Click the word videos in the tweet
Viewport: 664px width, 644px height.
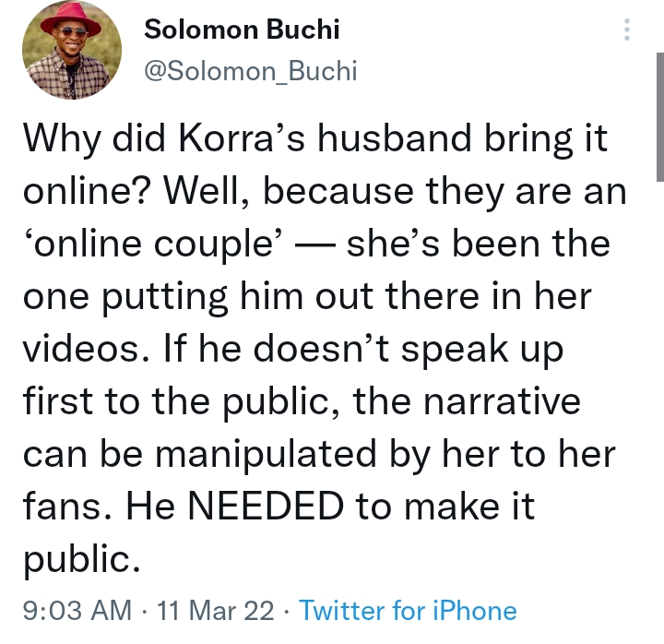tap(85, 350)
